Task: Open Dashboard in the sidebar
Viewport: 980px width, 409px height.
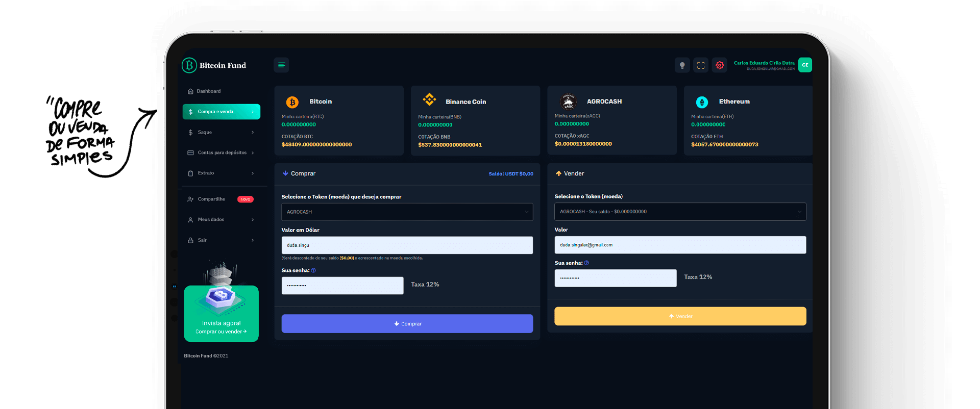Action: pos(209,91)
